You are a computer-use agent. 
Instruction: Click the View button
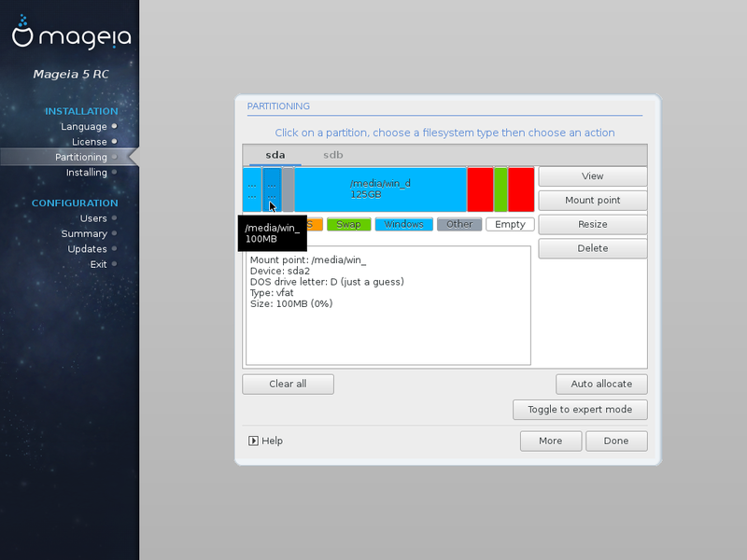coord(593,176)
